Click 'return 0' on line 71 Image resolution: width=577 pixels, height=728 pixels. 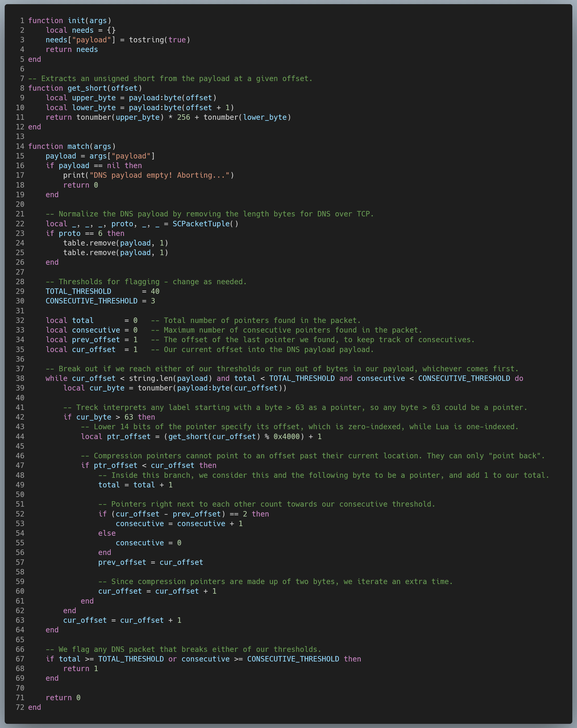tap(63, 698)
